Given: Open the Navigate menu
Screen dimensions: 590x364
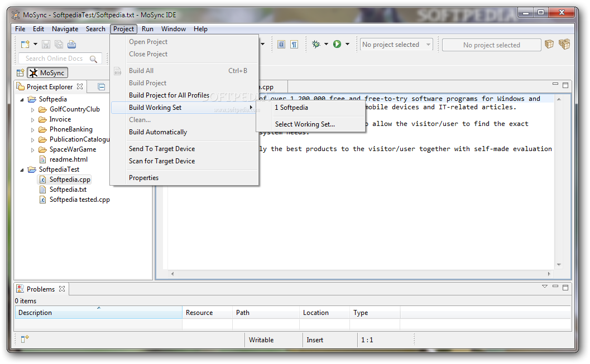Looking at the screenshot, I should [65, 29].
